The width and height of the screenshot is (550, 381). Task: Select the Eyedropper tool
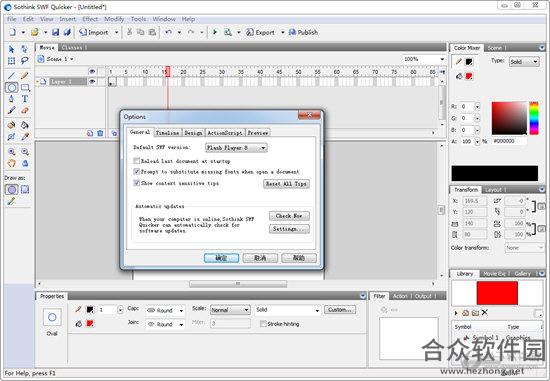pos(25,136)
